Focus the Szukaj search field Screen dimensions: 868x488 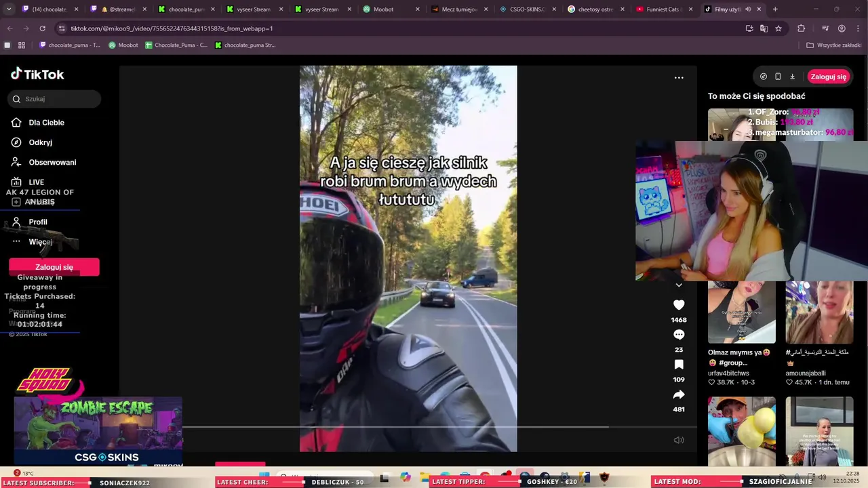pos(54,99)
